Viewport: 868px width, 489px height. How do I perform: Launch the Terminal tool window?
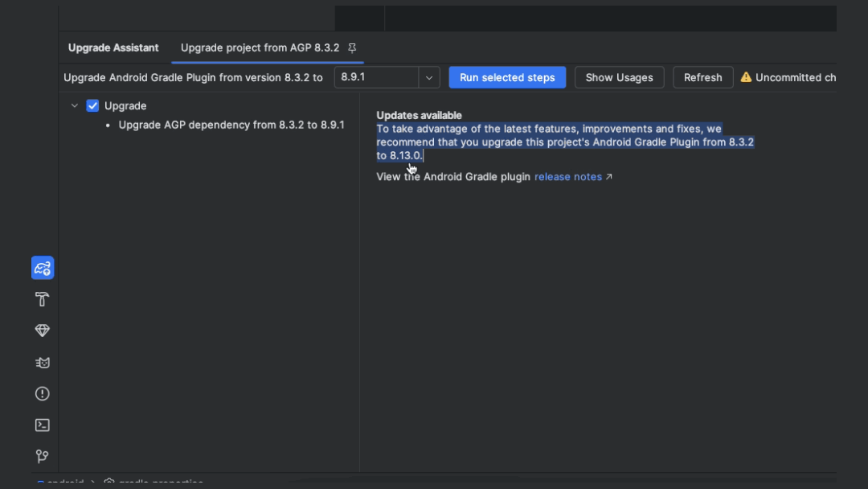coord(42,425)
